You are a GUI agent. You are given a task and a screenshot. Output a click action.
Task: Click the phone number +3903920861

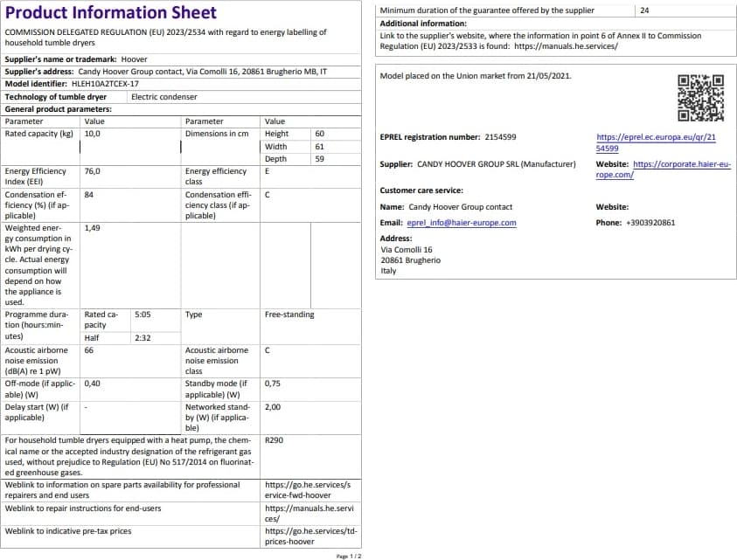(650, 223)
